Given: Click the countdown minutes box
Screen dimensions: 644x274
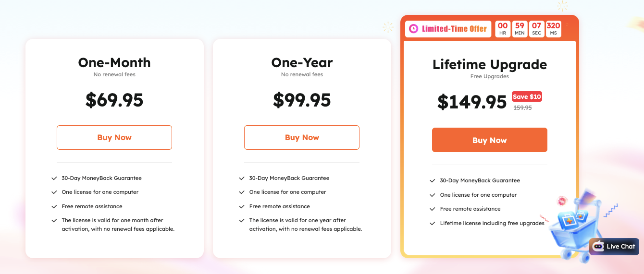Looking at the screenshot, I should pyautogui.click(x=520, y=29).
